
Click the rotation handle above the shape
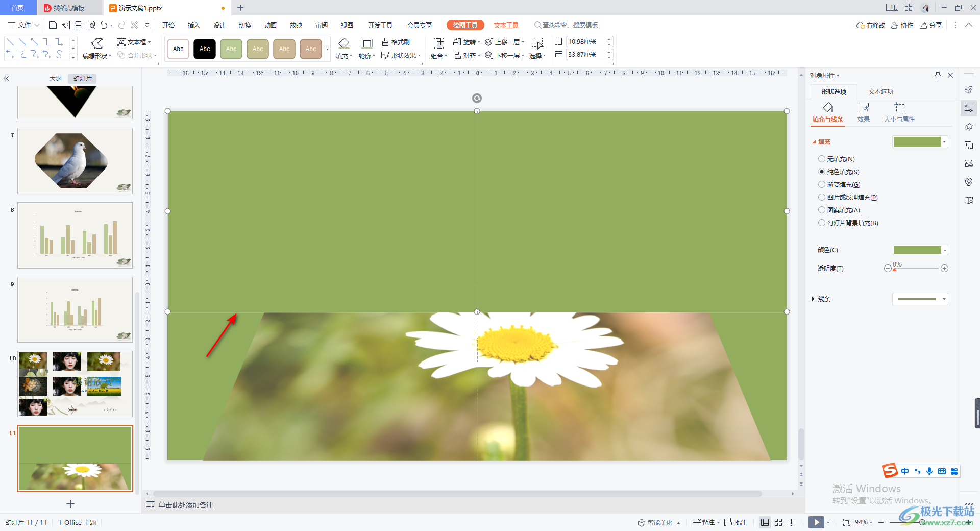pyautogui.click(x=477, y=98)
